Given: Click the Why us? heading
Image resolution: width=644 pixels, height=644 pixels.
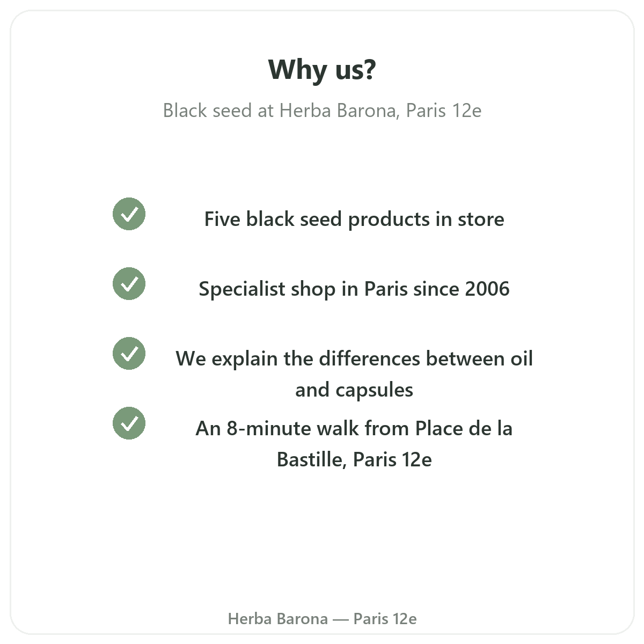Looking at the screenshot, I should [322, 70].
